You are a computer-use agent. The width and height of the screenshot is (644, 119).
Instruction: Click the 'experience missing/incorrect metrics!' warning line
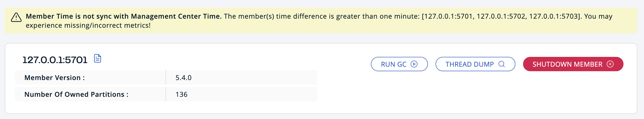pos(88,26)
